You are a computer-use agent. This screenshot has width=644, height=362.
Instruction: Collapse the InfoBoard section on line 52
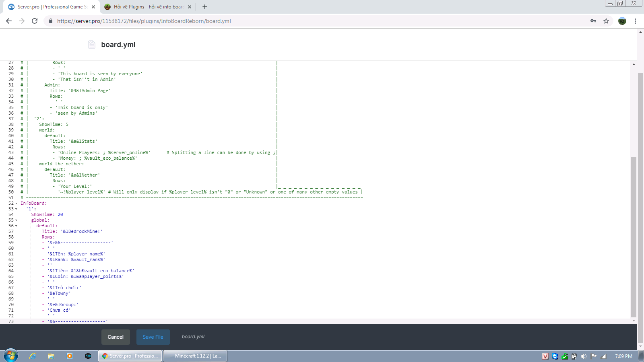tap(16, 204)
